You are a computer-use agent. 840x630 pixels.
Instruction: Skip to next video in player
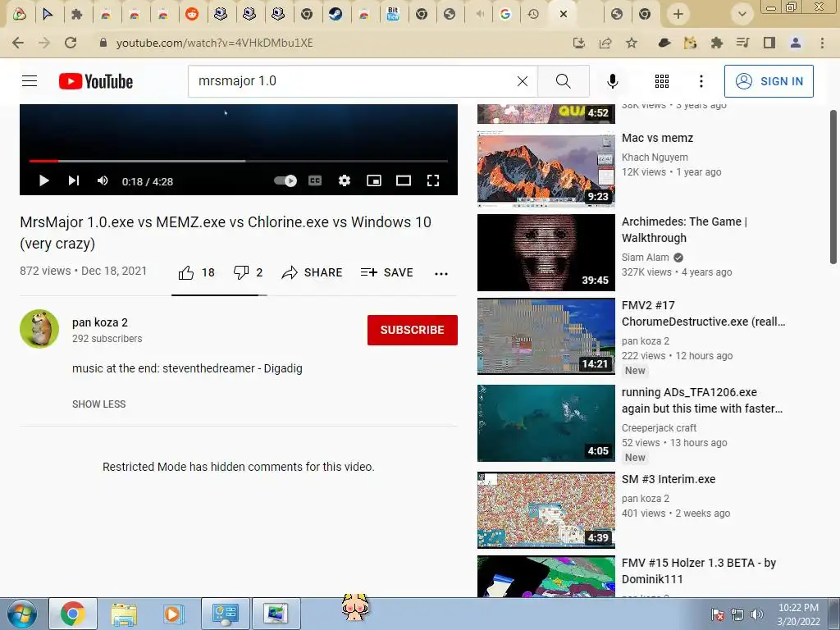[x=74, y=181]
